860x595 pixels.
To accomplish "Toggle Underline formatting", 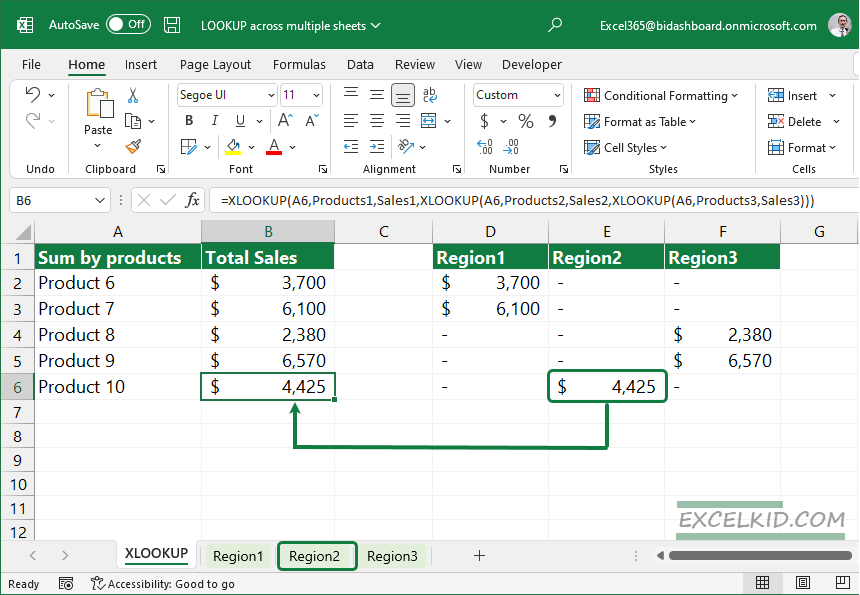I will click(x=240, y=121).
